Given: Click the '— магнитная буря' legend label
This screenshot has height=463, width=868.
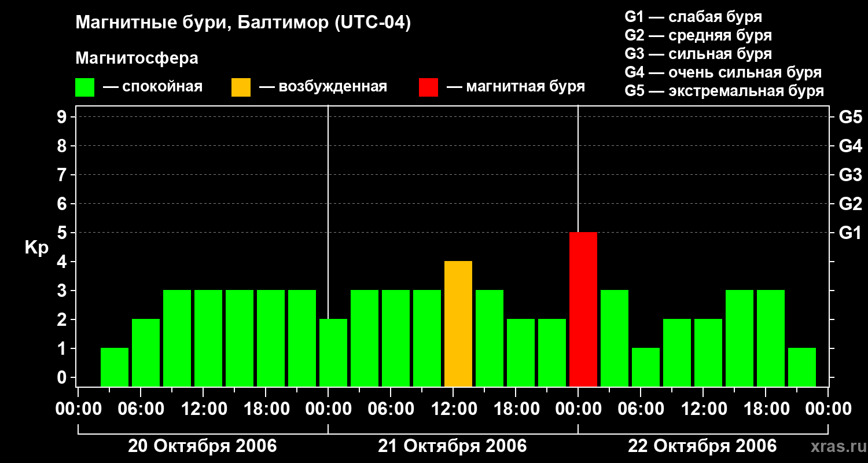Looking at the screenshot, I should tap(516, 87).
